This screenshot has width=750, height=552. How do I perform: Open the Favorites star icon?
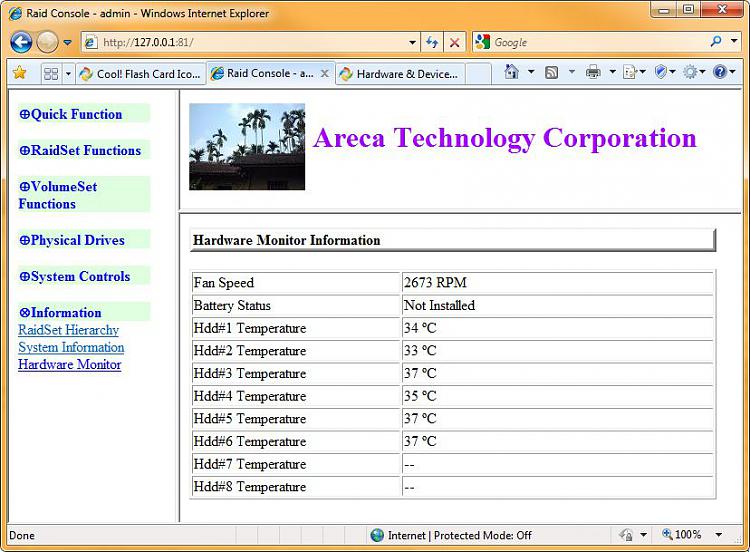pos(20,73)
